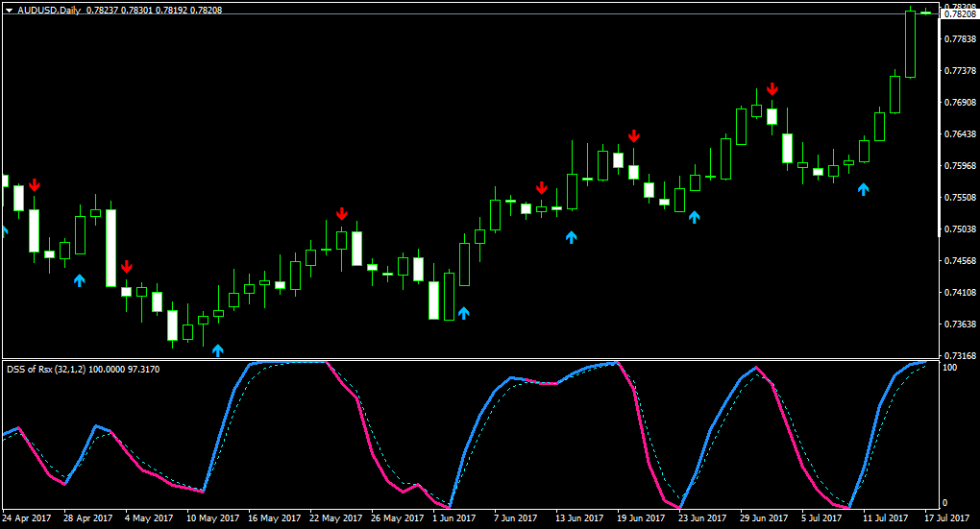Select the tall green candle at chart's right edge
Image resolution: width=980 pixels, height=529 pixels.
pyautogui.click(x=910, y=44)
